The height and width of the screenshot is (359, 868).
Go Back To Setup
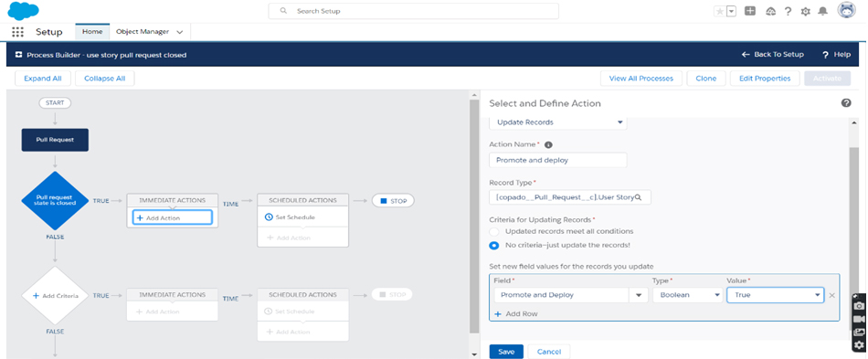pyautogui.click(x=773, y=55)
